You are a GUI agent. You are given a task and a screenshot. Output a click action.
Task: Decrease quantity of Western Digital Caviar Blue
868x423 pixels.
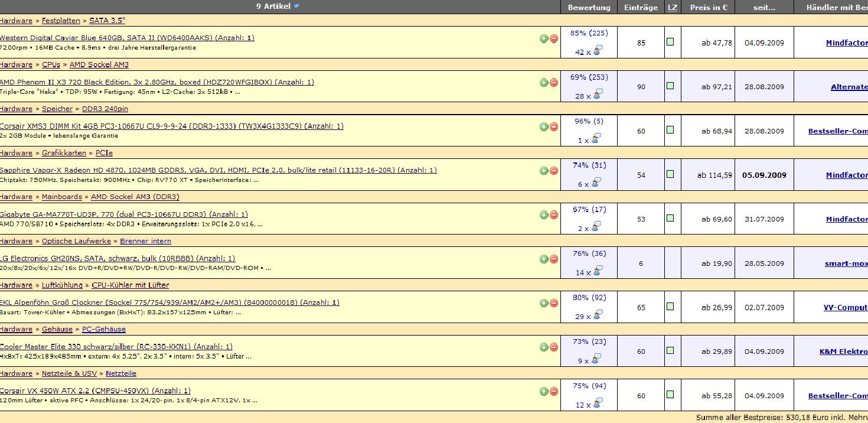coord(554,38)
